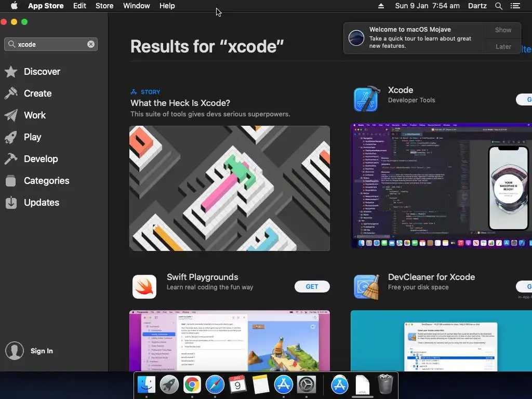532x399 pixels.
Task: Dismiss the Mojave notification with Later
Action: pos(503,46)
